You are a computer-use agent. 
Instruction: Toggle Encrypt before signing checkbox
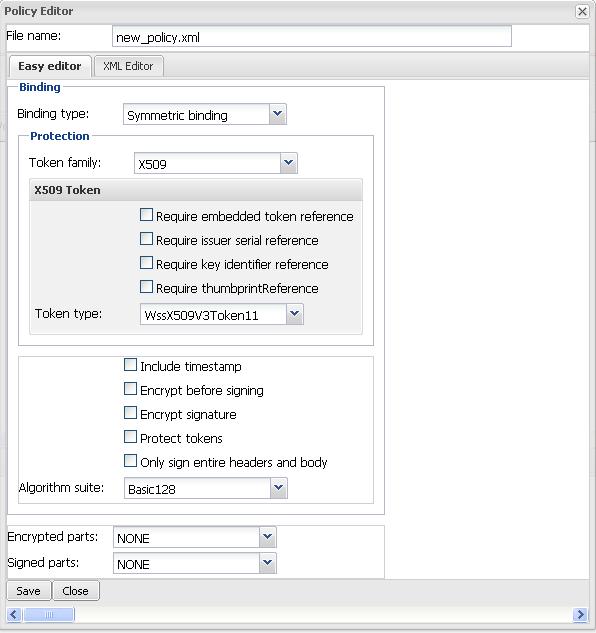coord(130,389)
